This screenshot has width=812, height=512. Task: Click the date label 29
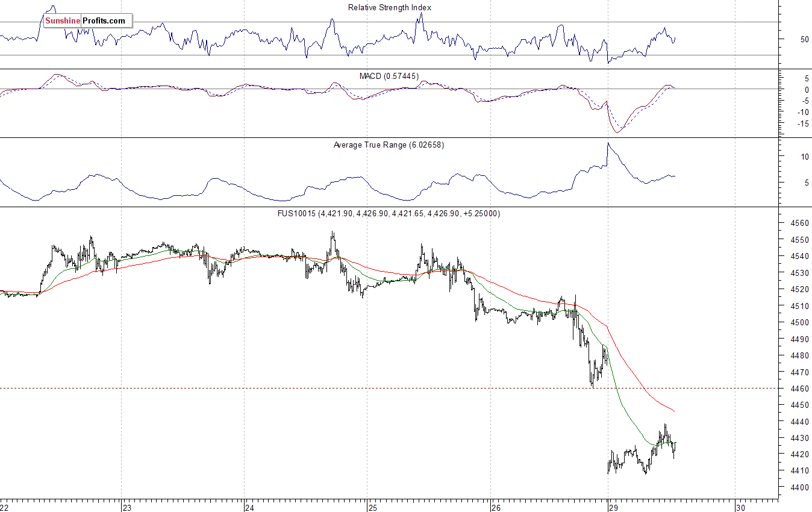coord(614,507)
